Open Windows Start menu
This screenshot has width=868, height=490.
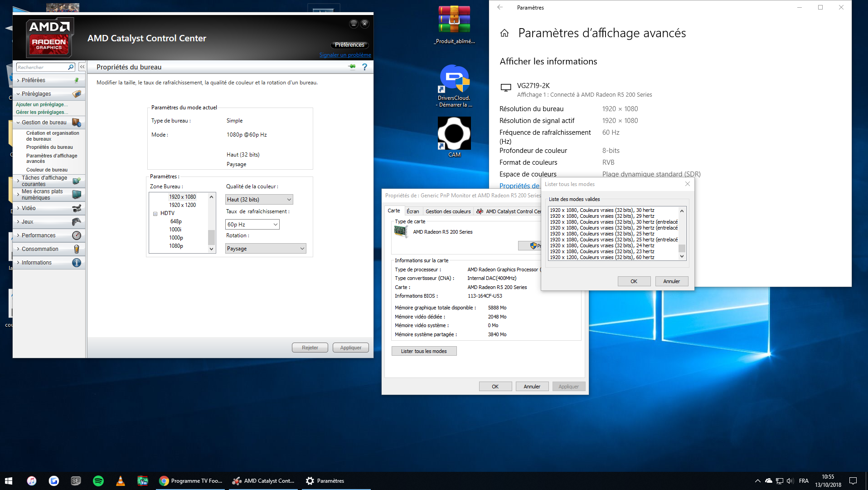point(9,481)
